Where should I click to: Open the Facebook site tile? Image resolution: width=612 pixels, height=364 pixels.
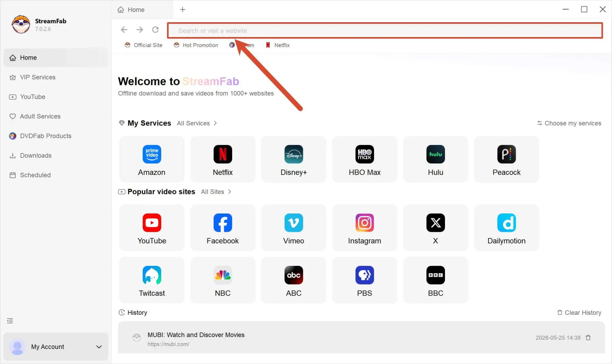(223, 228)
